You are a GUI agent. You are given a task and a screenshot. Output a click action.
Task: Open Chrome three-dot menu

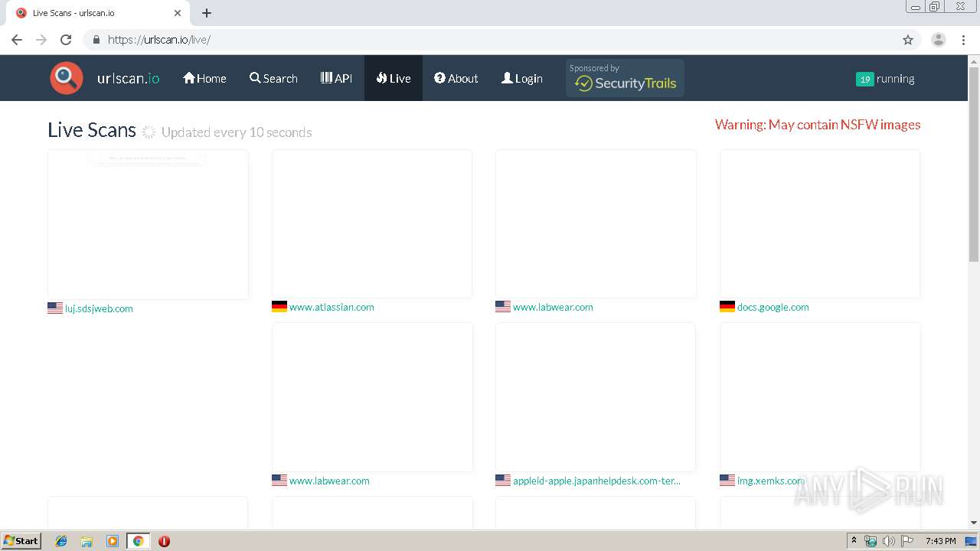963,40
